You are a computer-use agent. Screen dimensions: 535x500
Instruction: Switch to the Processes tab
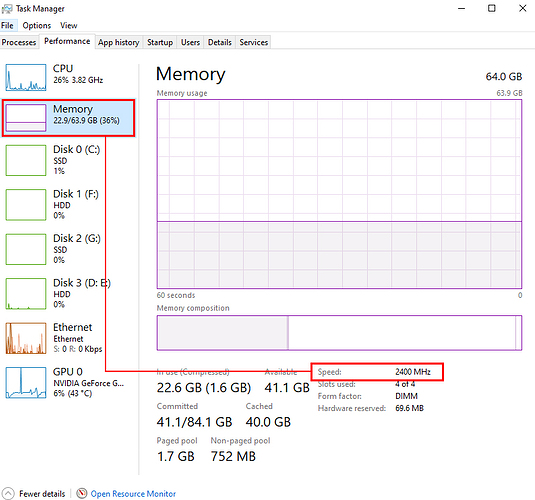tap(19, 42)
